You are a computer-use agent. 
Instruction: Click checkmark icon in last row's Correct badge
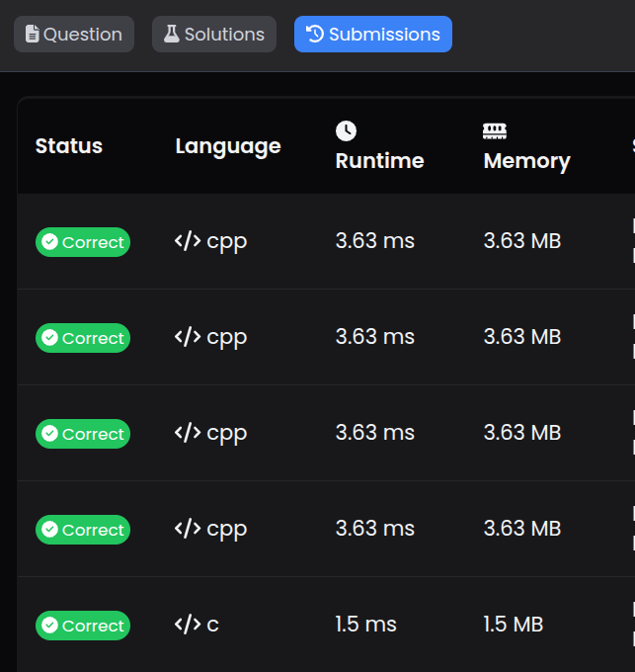(x=49, y=626)
